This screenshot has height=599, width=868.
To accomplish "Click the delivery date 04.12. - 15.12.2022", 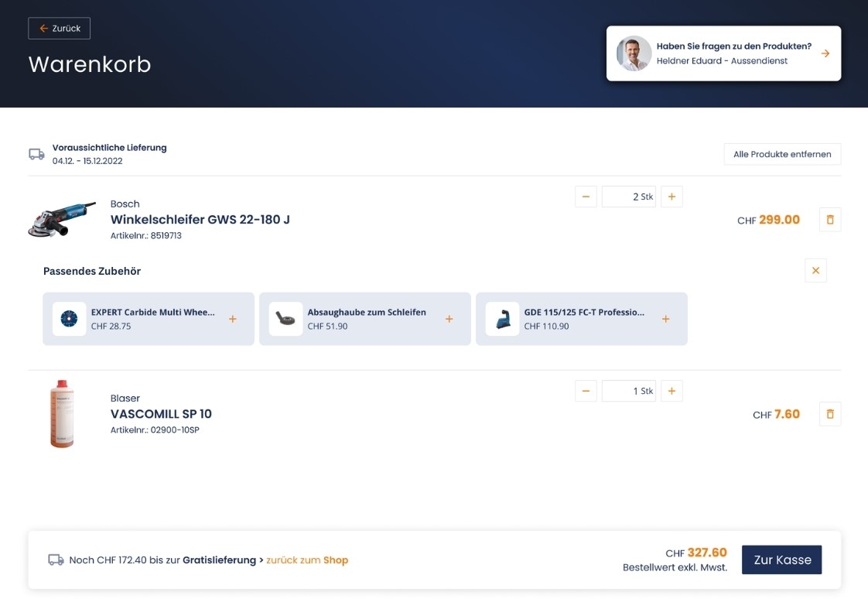I will (x=87, y=161).
